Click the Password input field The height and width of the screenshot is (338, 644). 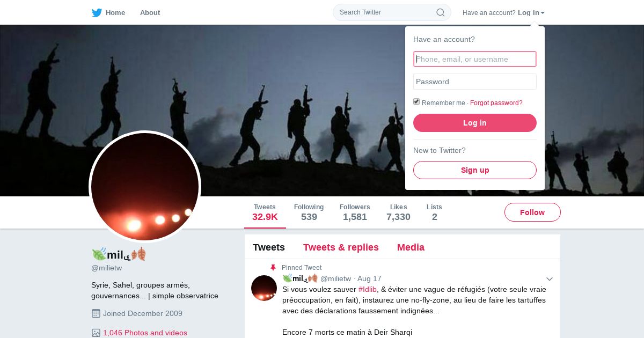point(475,82)
